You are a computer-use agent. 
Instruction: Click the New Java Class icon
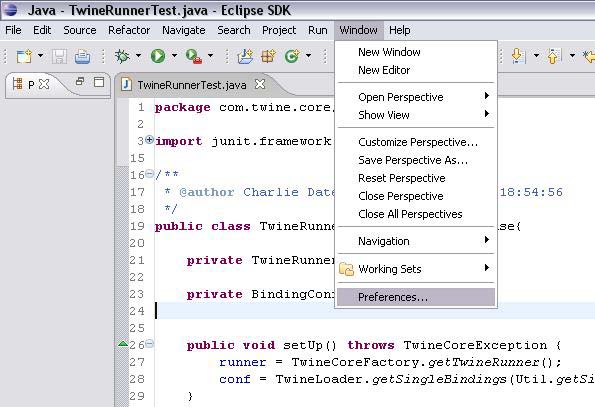pos(292,57)
